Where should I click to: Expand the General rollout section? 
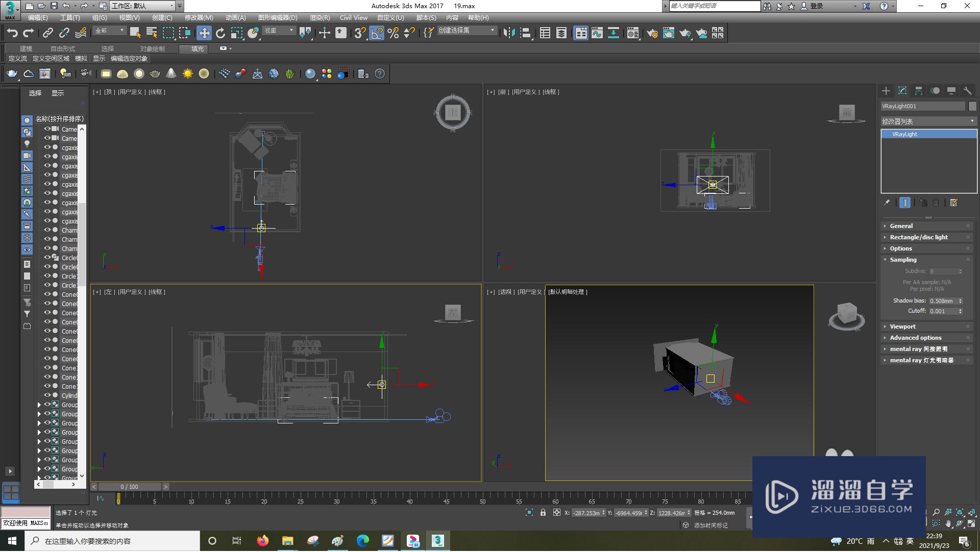(x=900, y=226)
